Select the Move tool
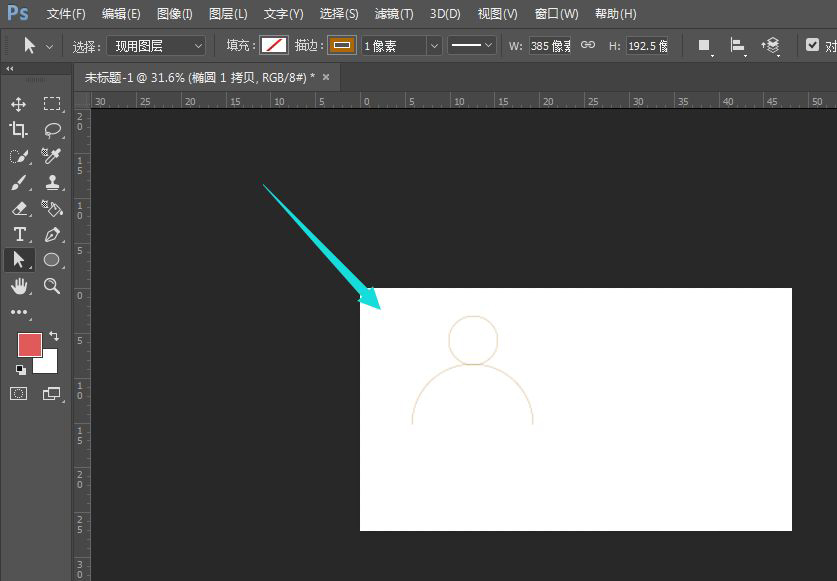 coord(19,104)
